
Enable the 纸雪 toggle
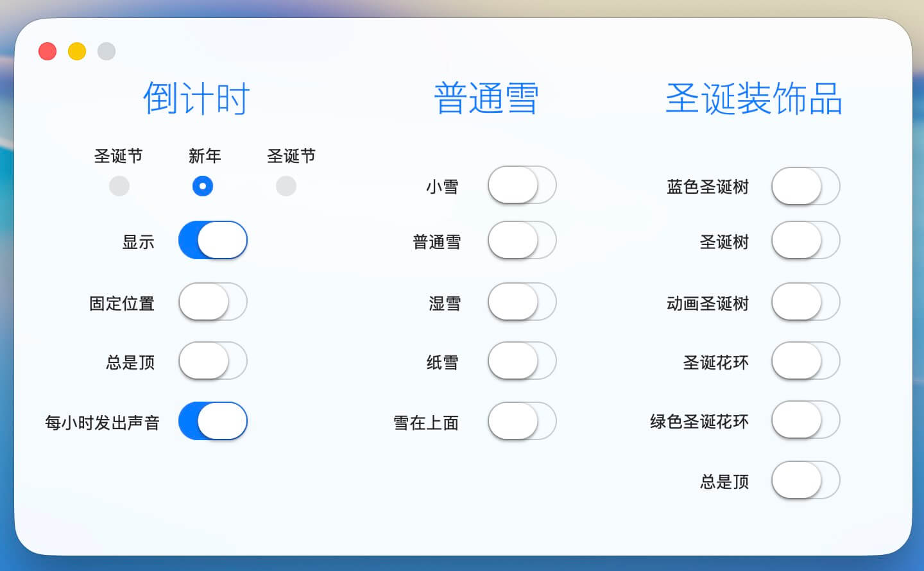522,361
